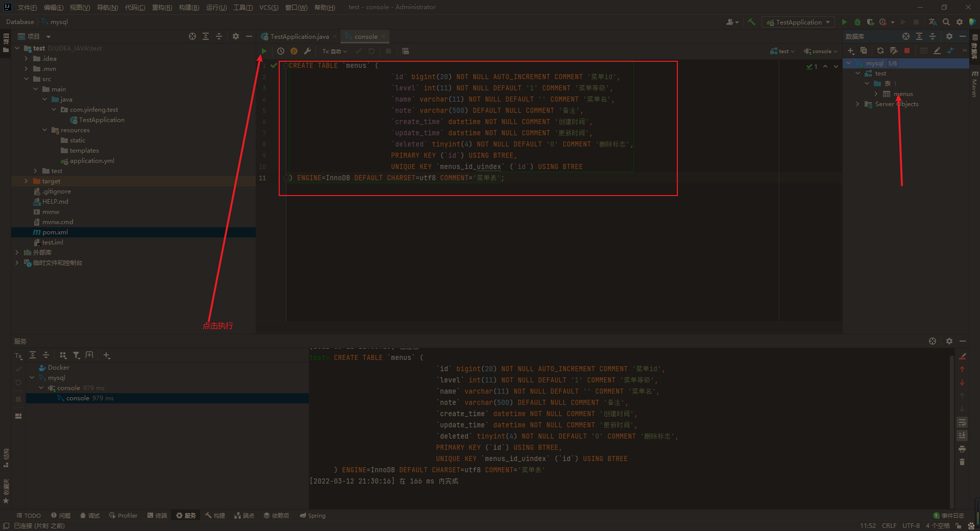The height and width of the screenshot is (531, 980).
Task: Toggle soft-wrap in output pane
Action: 962,422
